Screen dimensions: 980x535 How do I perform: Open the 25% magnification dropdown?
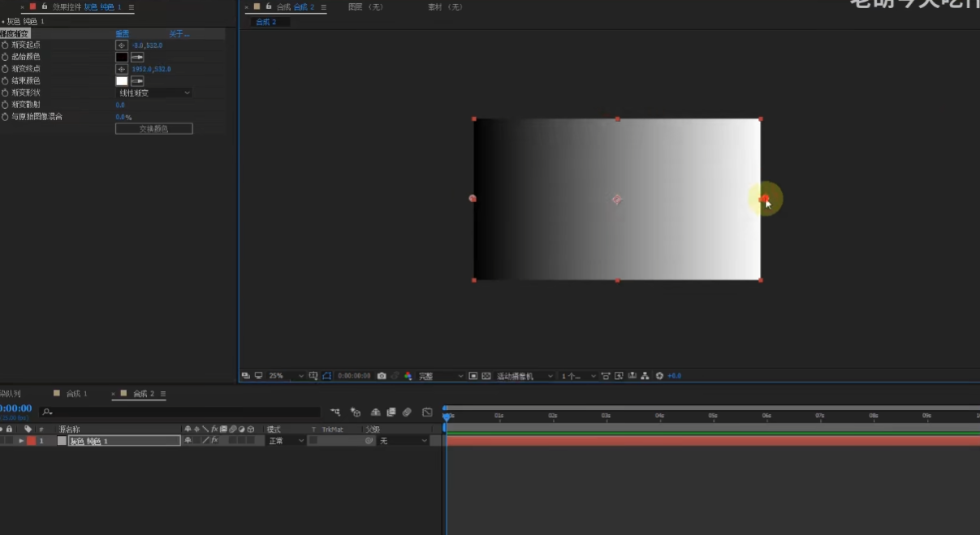pos(286,376)
